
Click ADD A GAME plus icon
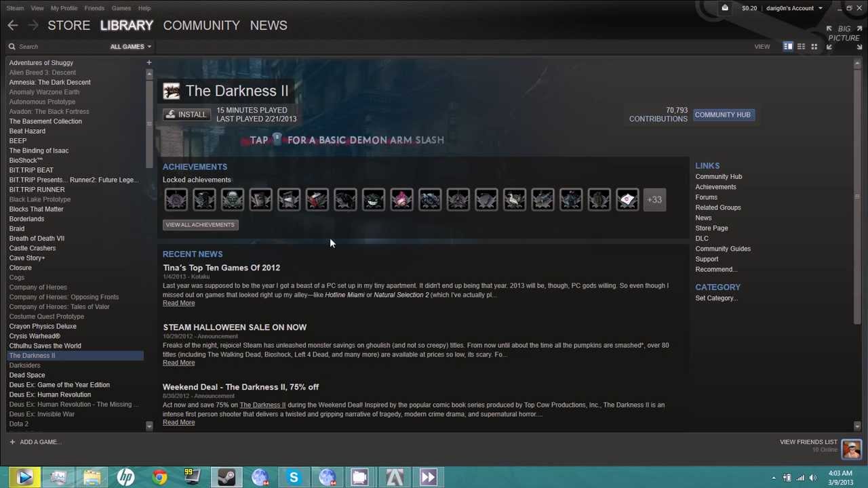click(x=12, y=442)
